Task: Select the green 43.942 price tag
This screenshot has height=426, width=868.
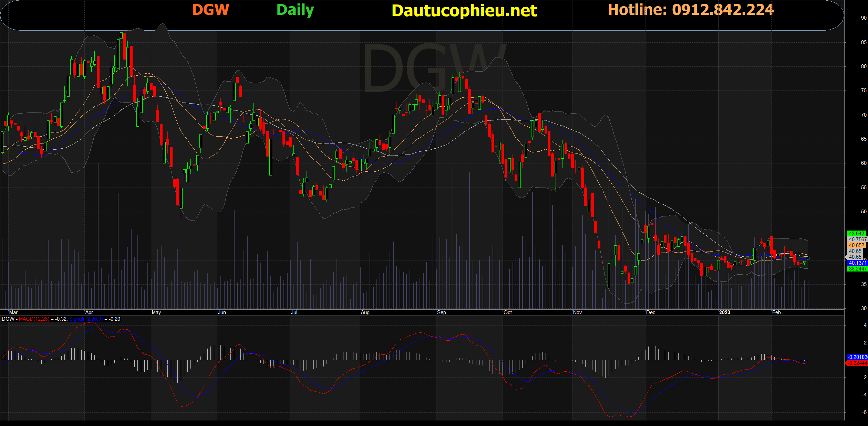Action: point(856,234)
